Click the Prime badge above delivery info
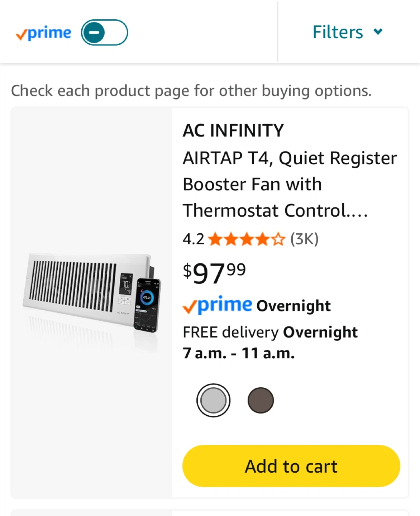Viewport: 420px width, 516px height. pyautogui.click(x=218, y=306)
